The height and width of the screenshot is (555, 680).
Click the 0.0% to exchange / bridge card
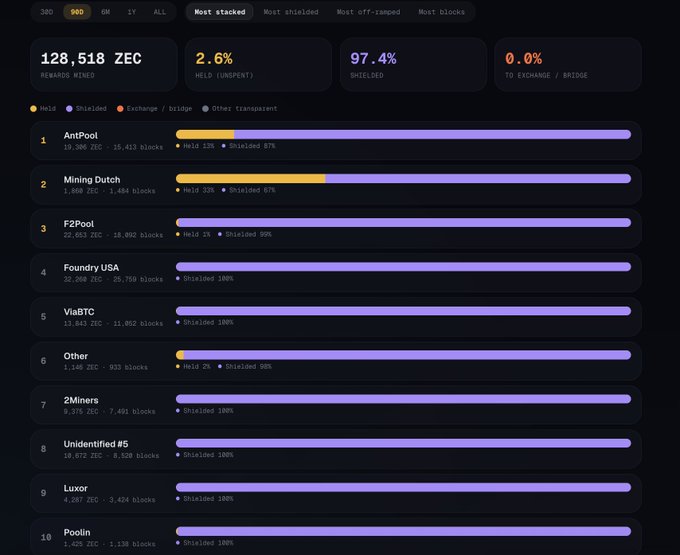[568, 65]
